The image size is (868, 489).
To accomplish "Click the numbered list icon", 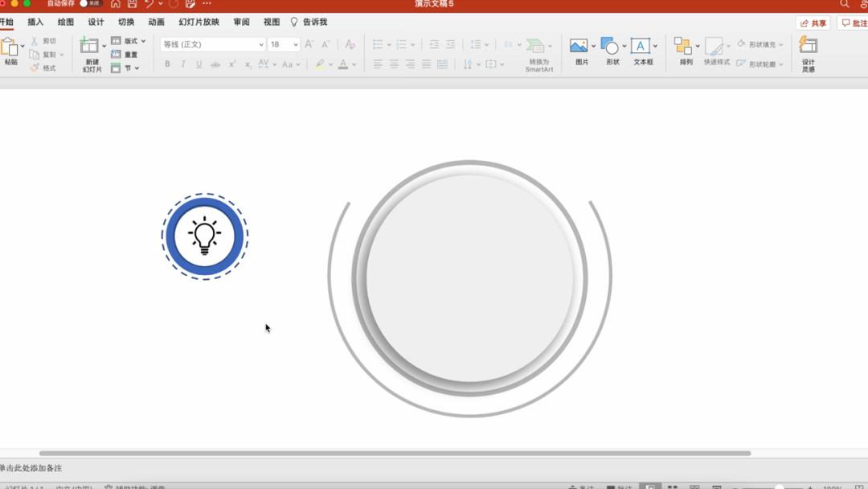I will click(401, 44).
